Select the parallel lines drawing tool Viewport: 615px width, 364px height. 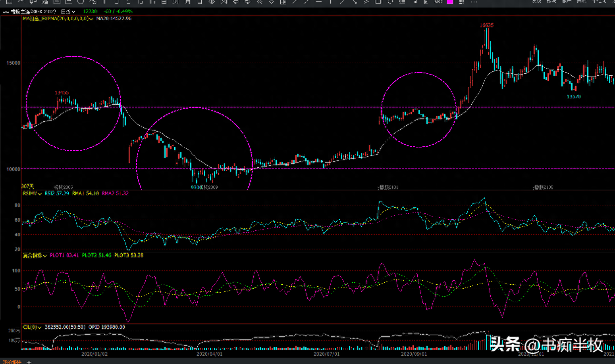366,2
